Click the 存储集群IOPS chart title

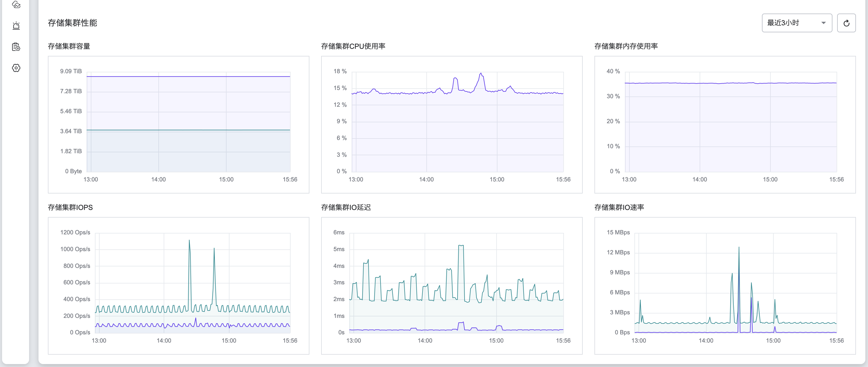click(70, 207)
